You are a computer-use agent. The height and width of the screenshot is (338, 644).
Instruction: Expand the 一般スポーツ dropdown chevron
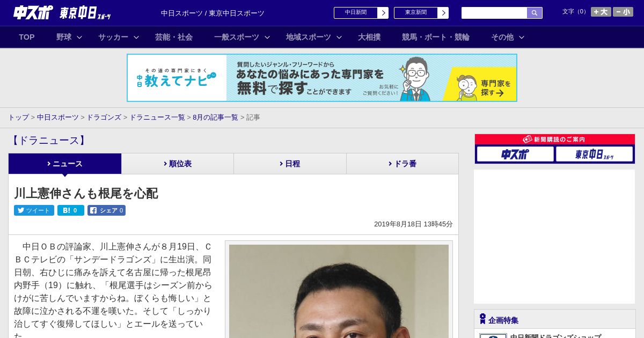point(267,37)
